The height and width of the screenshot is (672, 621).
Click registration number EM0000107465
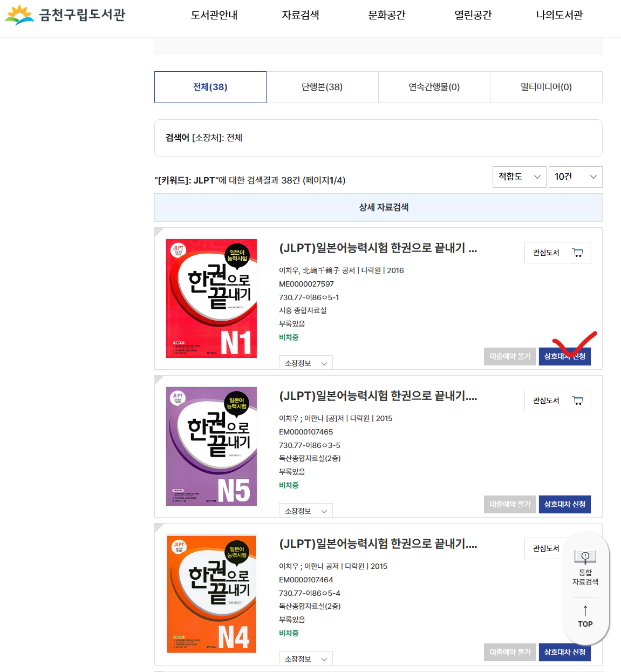[x=306, y=432]
